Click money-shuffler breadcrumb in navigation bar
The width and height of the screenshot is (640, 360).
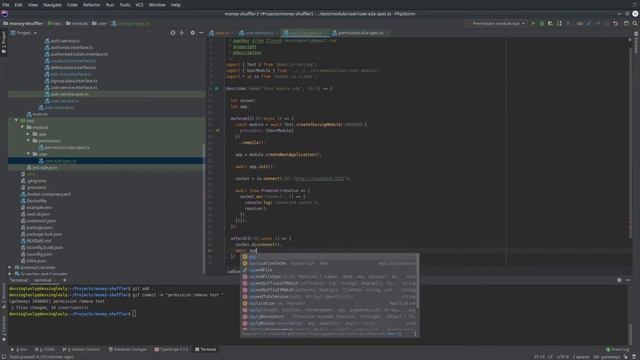tap(23, 24)
